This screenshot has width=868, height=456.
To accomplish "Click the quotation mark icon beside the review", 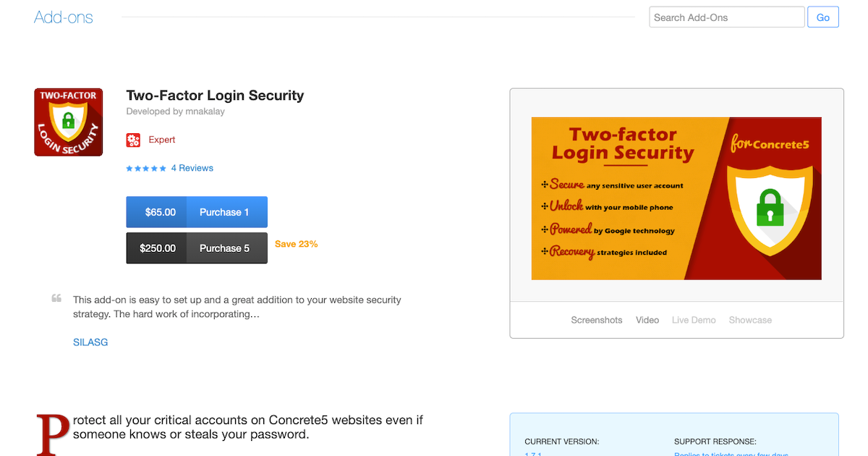I will [x=56, y=298].
